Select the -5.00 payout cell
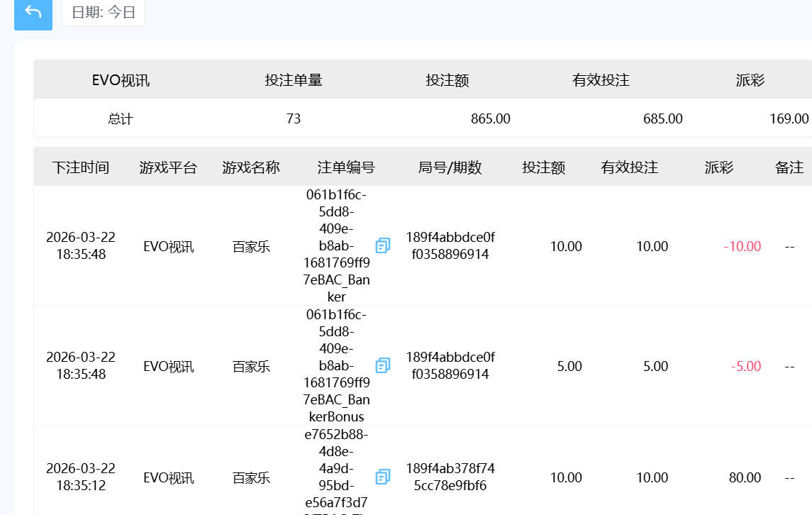 (745, 366)
